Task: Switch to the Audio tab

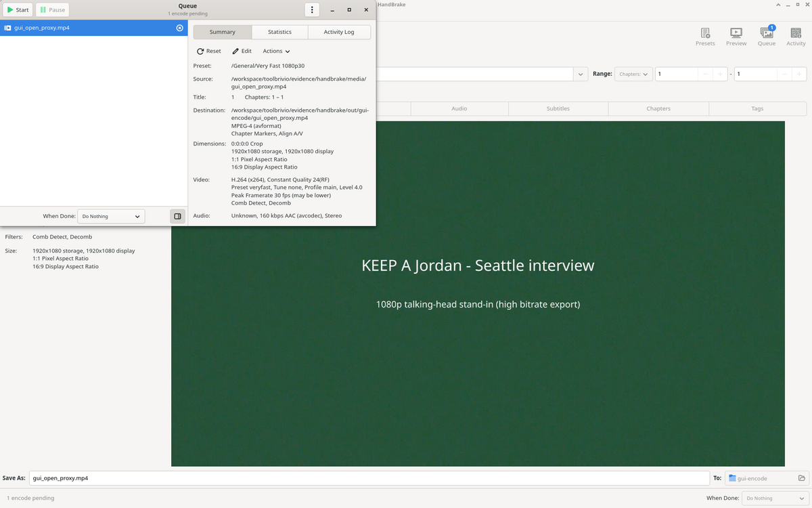Action: point(459,108)
